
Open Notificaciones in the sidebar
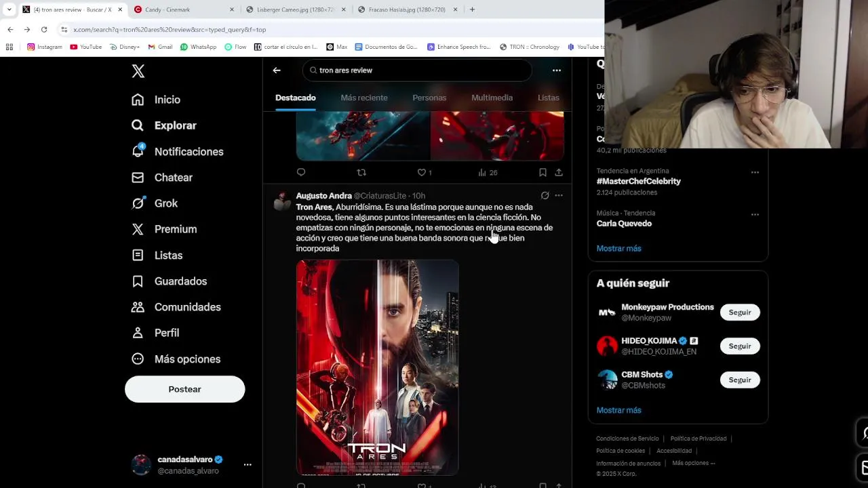coord(177,152)
